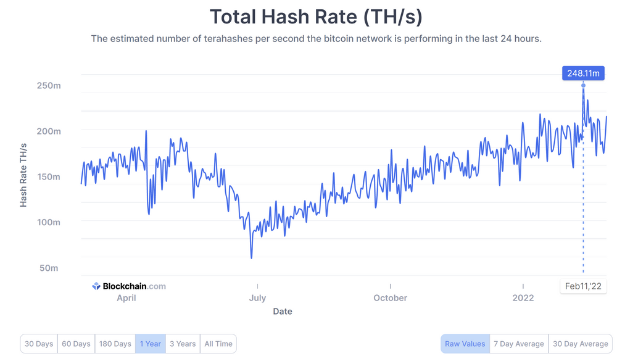Click the July axis label
Screen dimensions: 617x364
tap(257, 297)
